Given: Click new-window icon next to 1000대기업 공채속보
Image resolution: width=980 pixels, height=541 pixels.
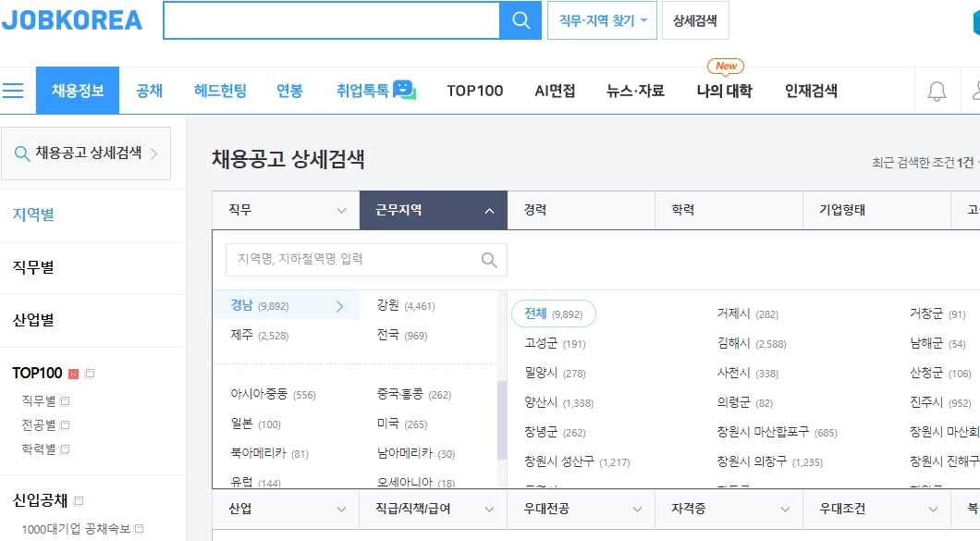Looking at the screenshot, I should pos(139,529).
